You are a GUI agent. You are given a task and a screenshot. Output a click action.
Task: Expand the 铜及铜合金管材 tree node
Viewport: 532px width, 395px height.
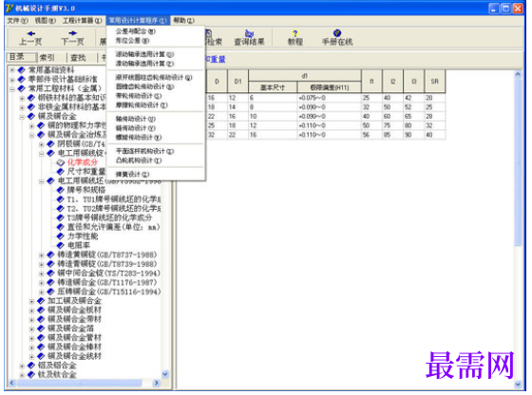coord(31,338)
